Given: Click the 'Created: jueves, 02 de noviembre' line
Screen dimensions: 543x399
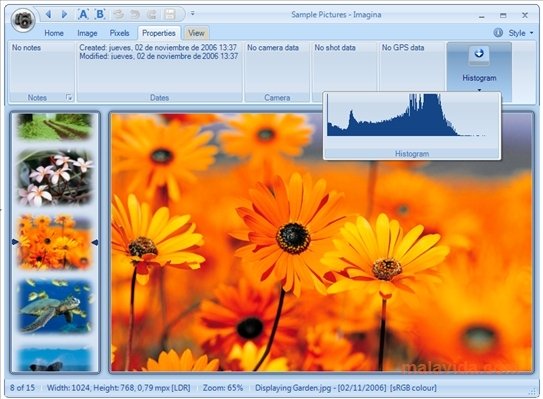Looking at the screenshot, I should (x=158, y=47).
